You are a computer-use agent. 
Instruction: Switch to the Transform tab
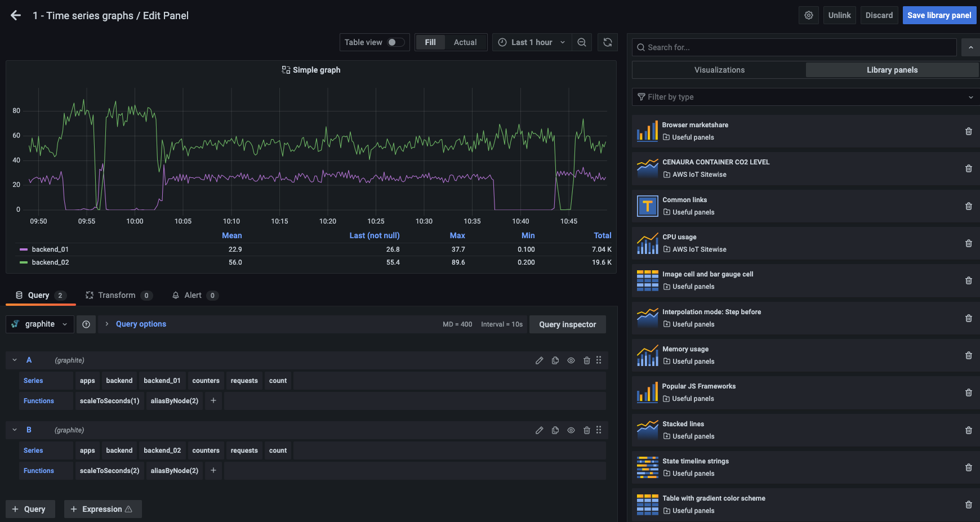[117, 295]
